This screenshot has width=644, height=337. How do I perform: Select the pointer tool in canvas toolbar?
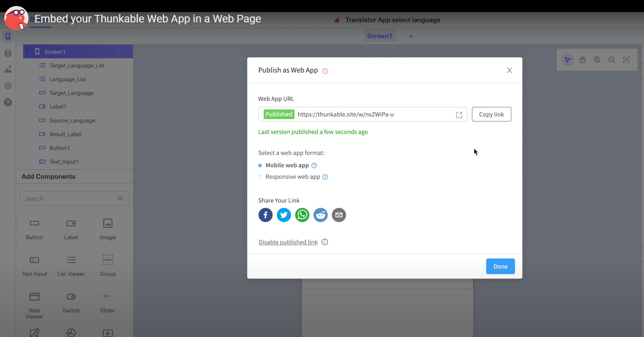568,60
